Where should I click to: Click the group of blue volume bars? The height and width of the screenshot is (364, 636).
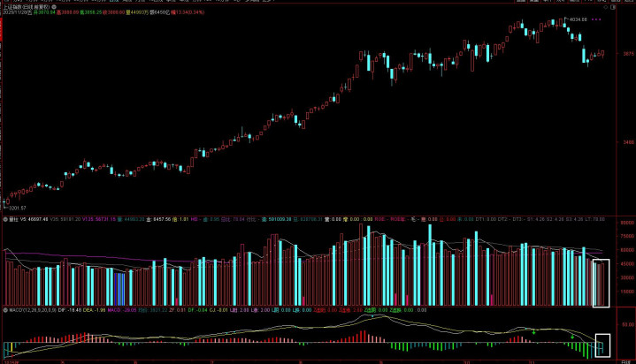pyautogui.click(x=119, y=289)
